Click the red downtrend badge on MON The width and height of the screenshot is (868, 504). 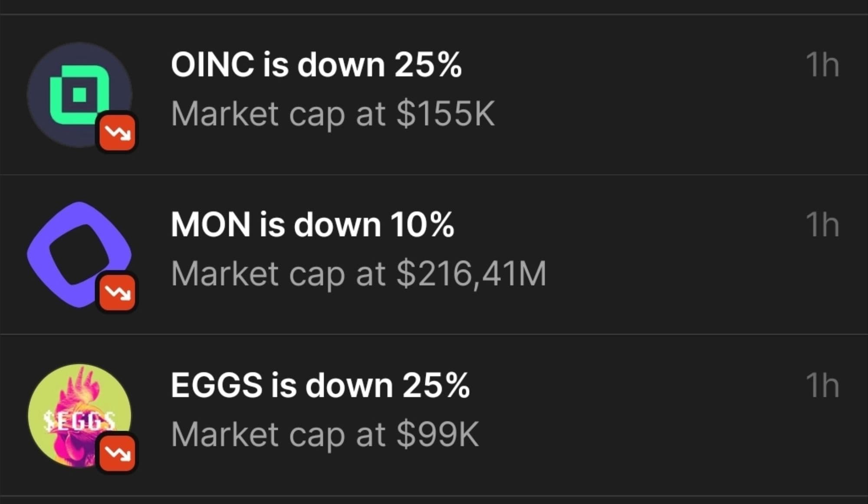point(117,293)
